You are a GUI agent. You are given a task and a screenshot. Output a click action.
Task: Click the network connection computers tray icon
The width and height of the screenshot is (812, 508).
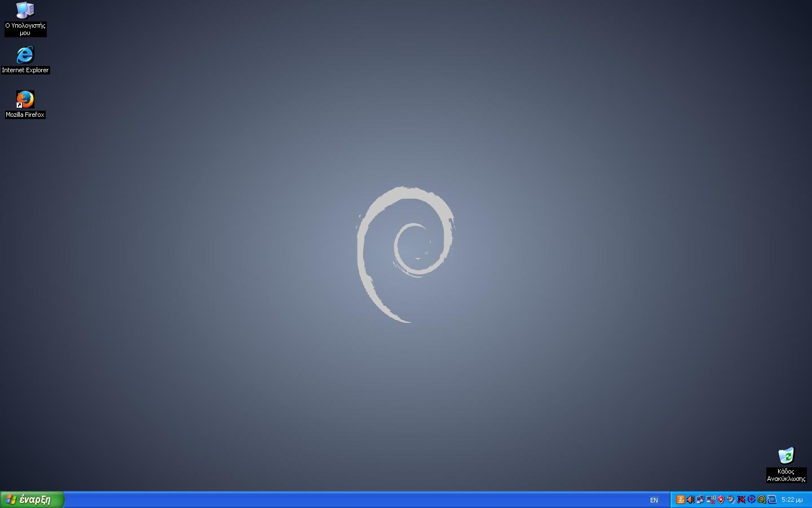700,500
